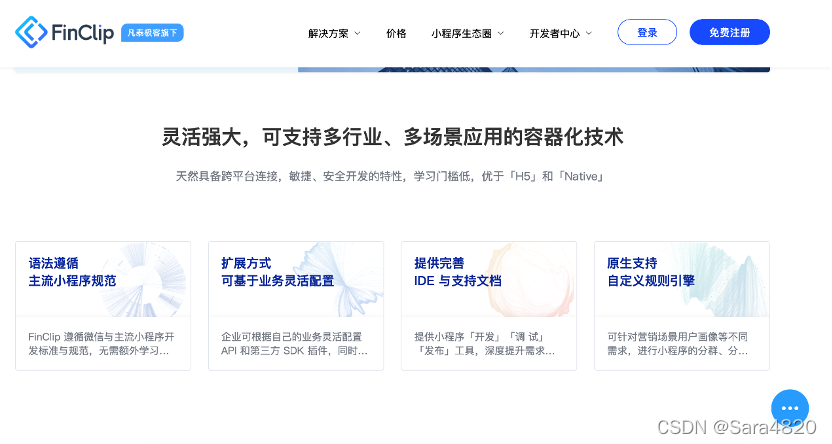Click the description starting 企业可根据自己的业务
The image size is (832, 444).
(x=294, y=344)
